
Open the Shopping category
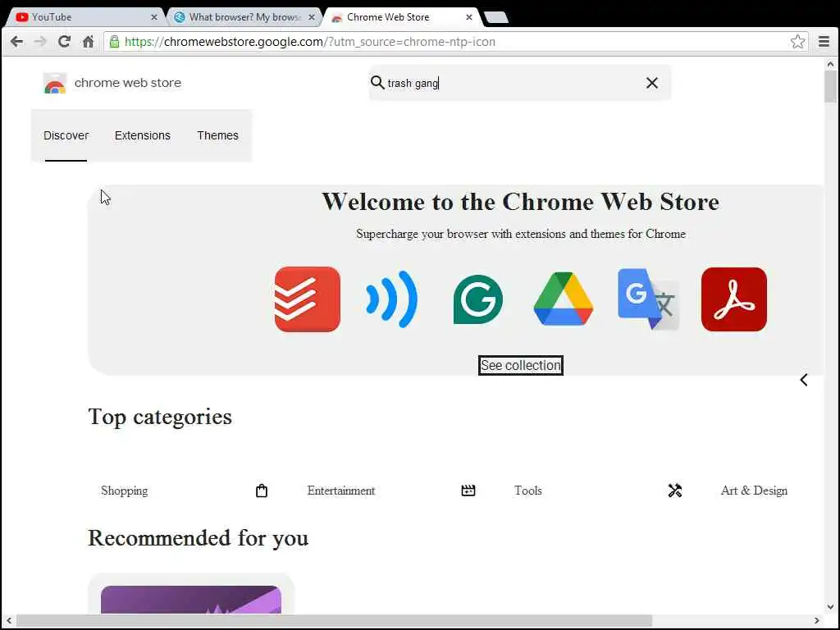(x=124, y=491)
